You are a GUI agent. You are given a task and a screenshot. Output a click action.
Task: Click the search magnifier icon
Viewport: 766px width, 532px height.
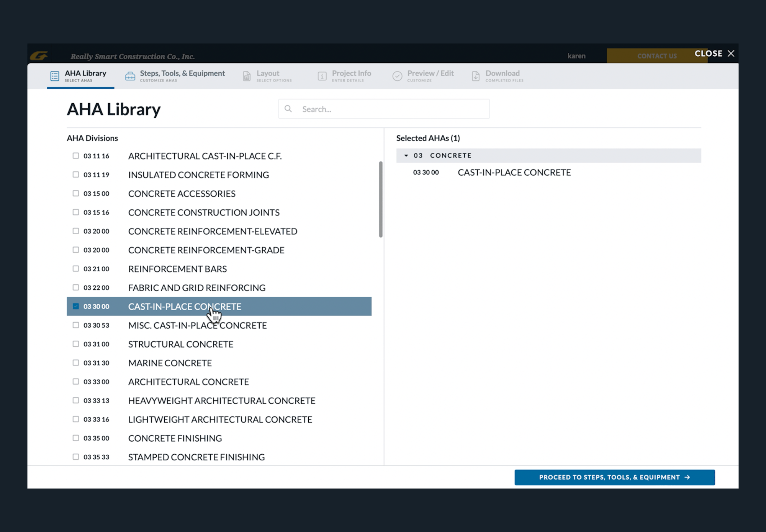(288, 109)
